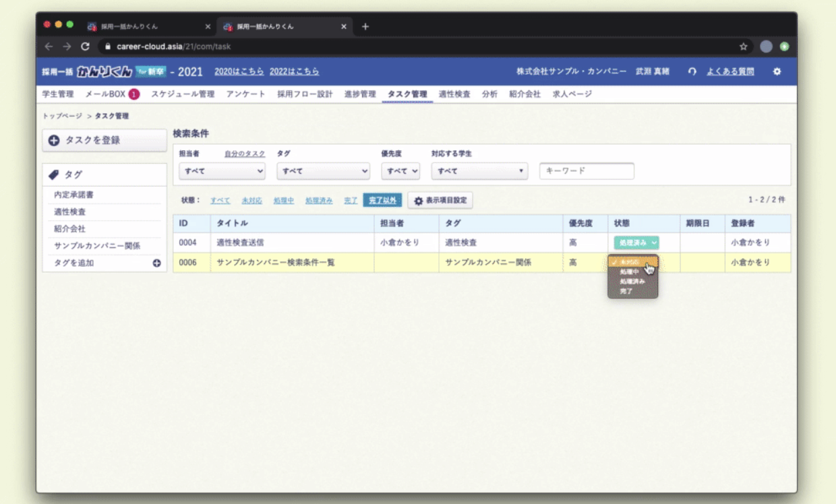
Task: Expand the 担当者 filter dropdown
Action: 222,171
